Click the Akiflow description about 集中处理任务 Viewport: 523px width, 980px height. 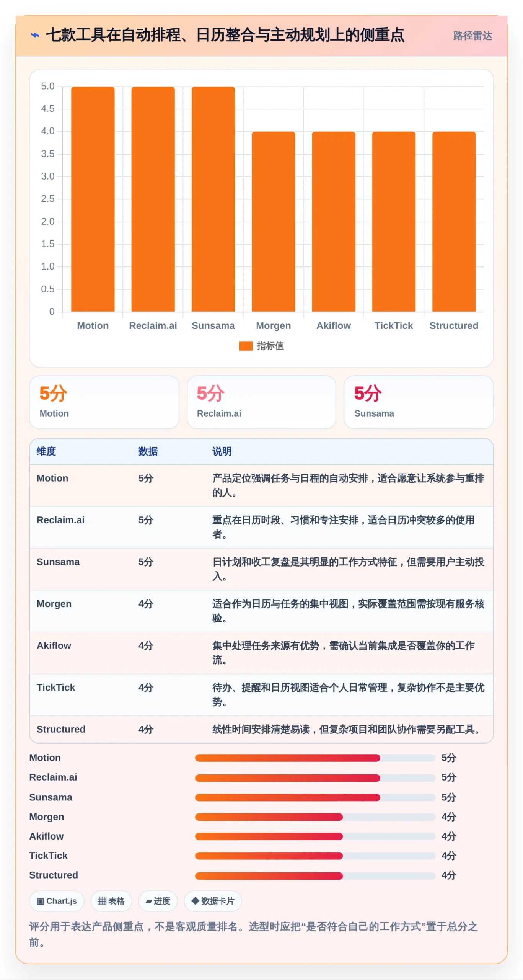pyautogui.click(x=344, y=653)
